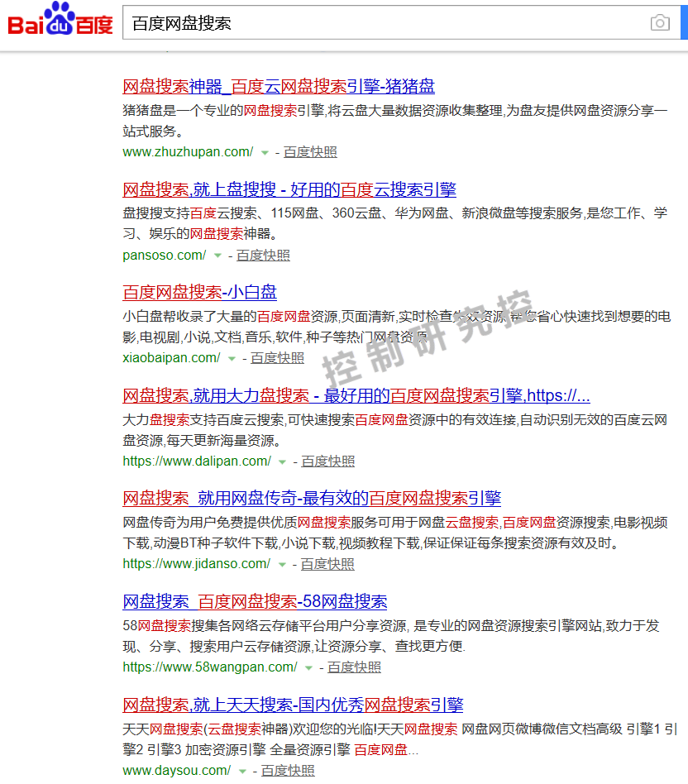Open 百度快照 for zhuzhupan.com result
The width and height of the screenshot is (688, 784).
click(310, 152)
